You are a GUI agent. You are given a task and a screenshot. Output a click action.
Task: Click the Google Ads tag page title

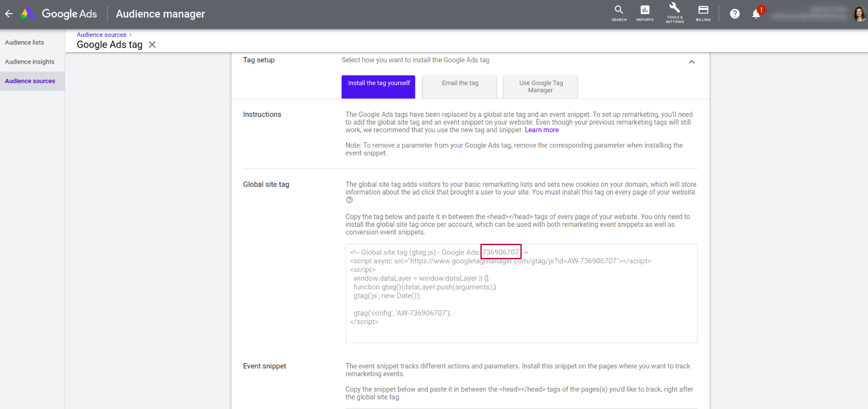point(110,45)
